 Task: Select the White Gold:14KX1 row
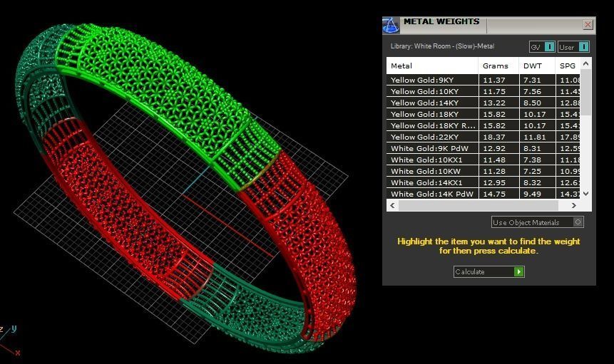[483, 182]
